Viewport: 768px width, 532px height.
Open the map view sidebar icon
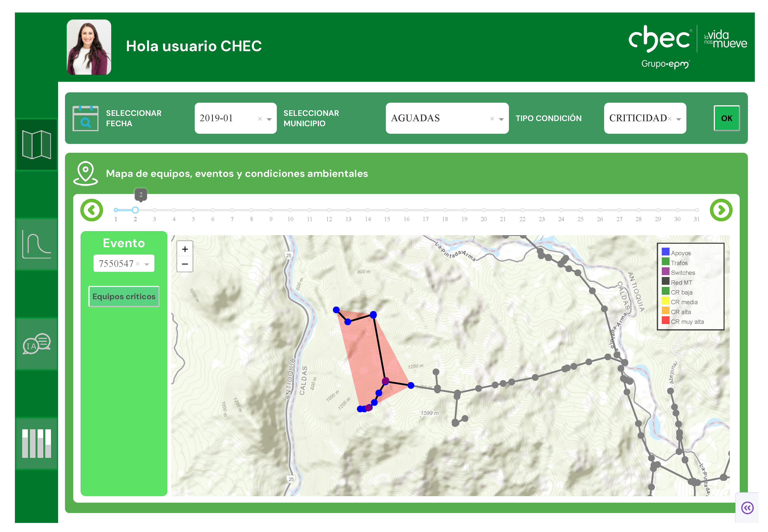pos(36,145)
